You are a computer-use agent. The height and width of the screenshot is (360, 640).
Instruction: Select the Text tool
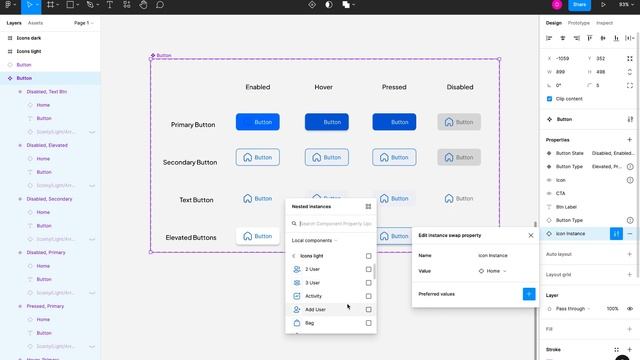point(109,5)
